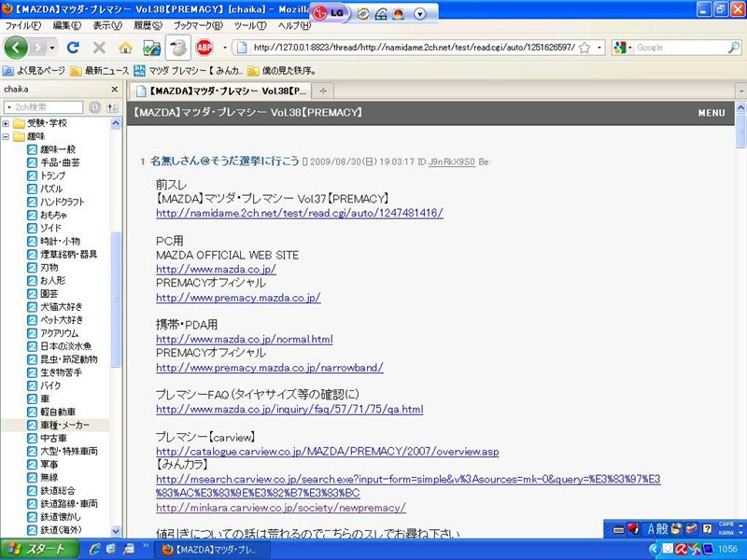
Task: Go back with the green Back arrow
Action: click(16, 48)
